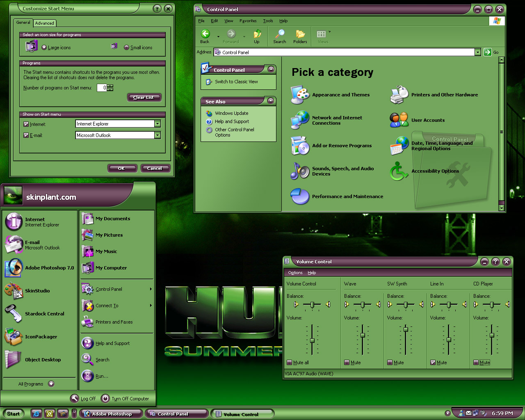Open the Appearance and Themes category icon
525x420 pixels.
click(300, 95)
